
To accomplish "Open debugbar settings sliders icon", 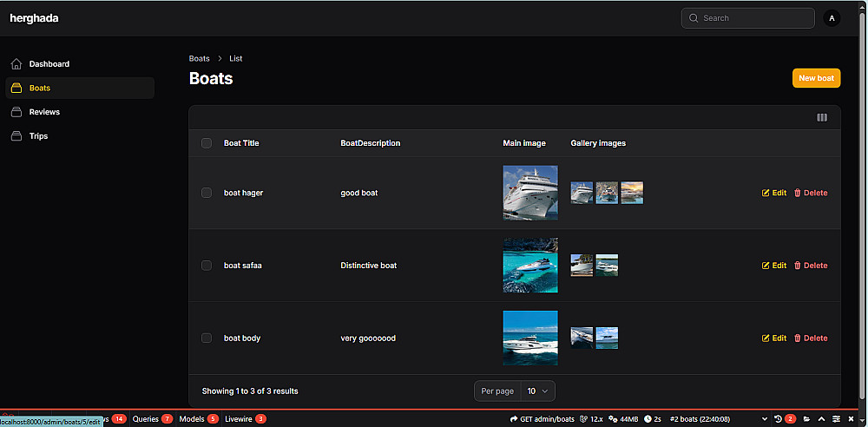I will tap(837, 418).
